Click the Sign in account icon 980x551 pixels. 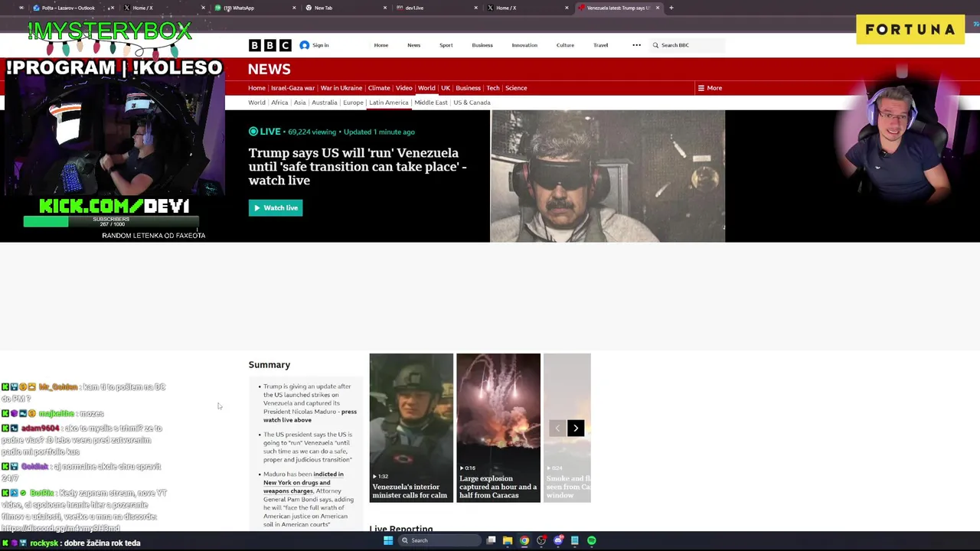tap(305, 45)
